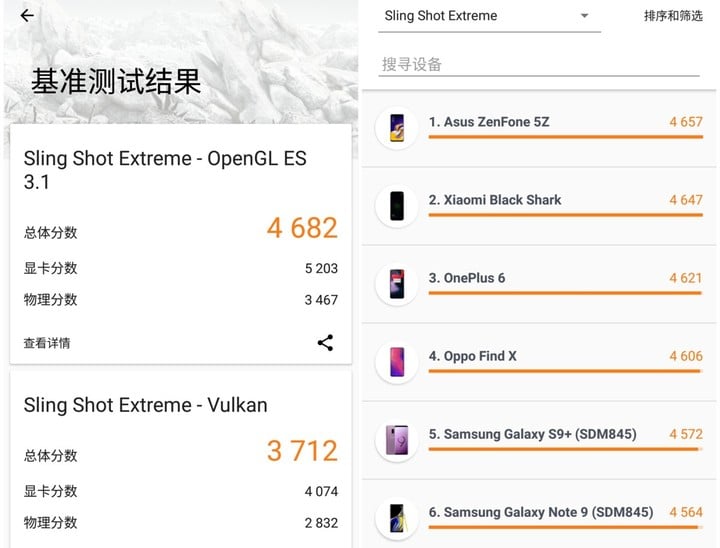Select the Samsung Galaxy Note 9 icon

(x=397, y=518)
